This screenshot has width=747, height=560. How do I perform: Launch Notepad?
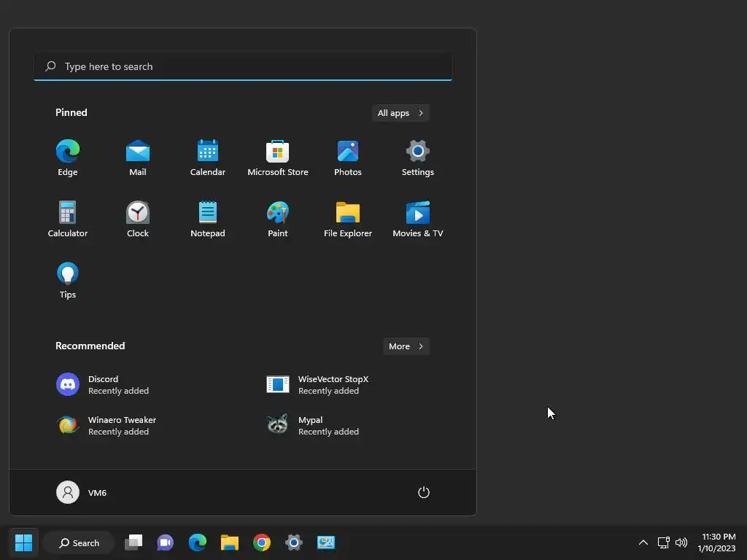click(208, 219)
